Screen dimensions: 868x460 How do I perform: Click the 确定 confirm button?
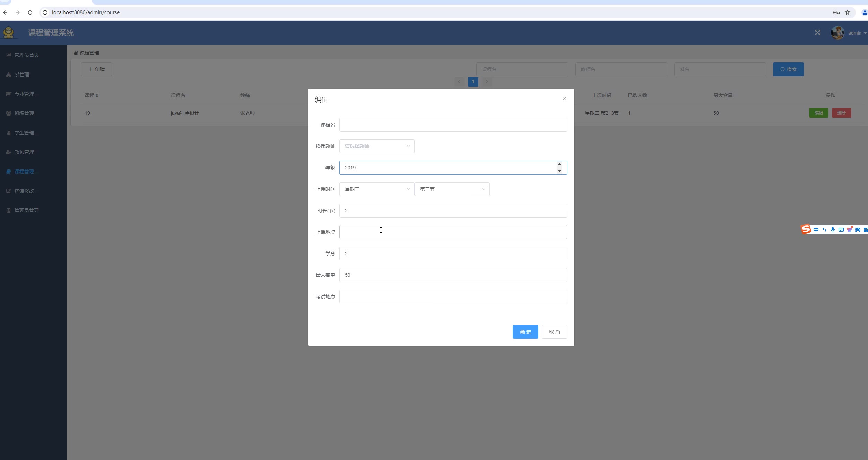(x=525, y=332)
